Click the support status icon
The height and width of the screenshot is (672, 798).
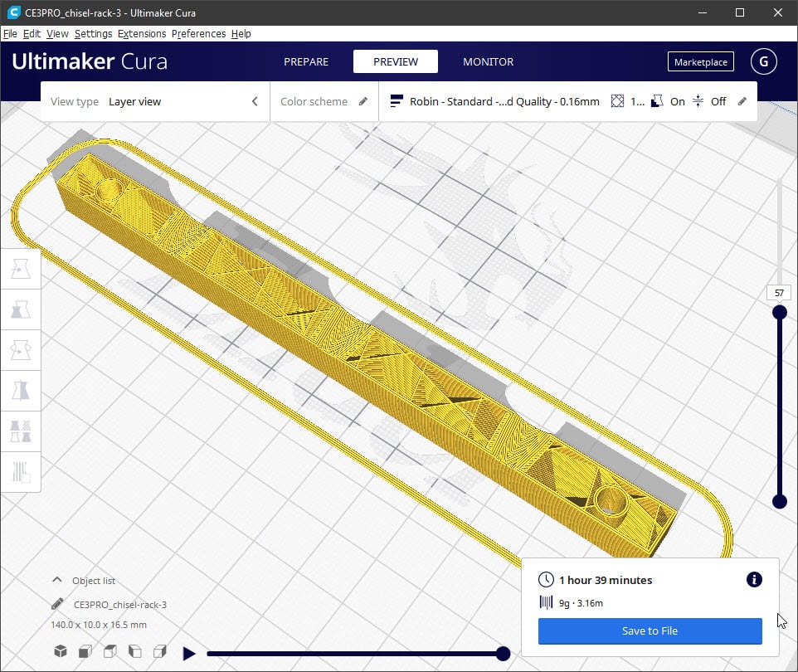click(657, 101)
